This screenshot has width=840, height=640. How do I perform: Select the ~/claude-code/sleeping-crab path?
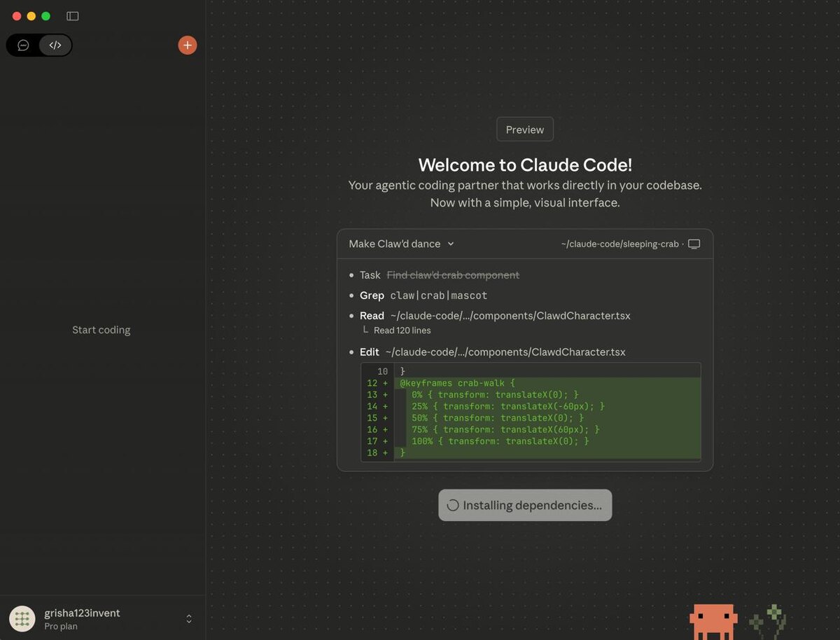click(x=619, y=244)
